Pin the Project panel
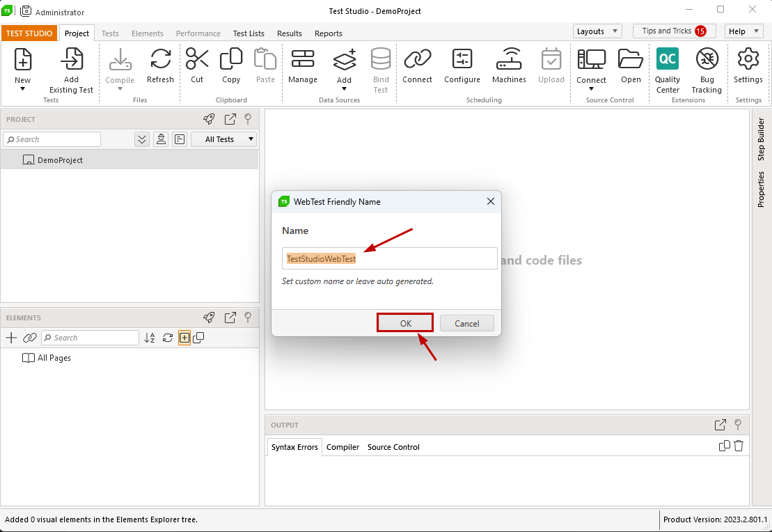This screenshot has height=532, width=772. click(248, 119)
